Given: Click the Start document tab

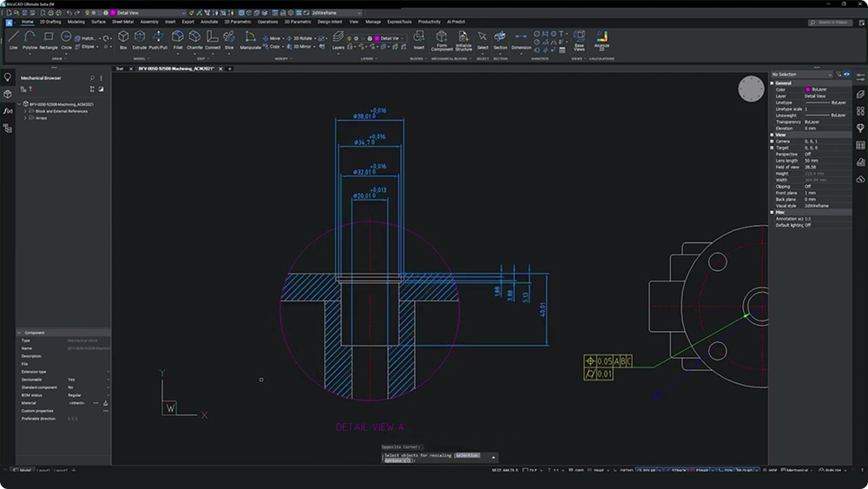Looking at the screenshot, I should 120,69.
